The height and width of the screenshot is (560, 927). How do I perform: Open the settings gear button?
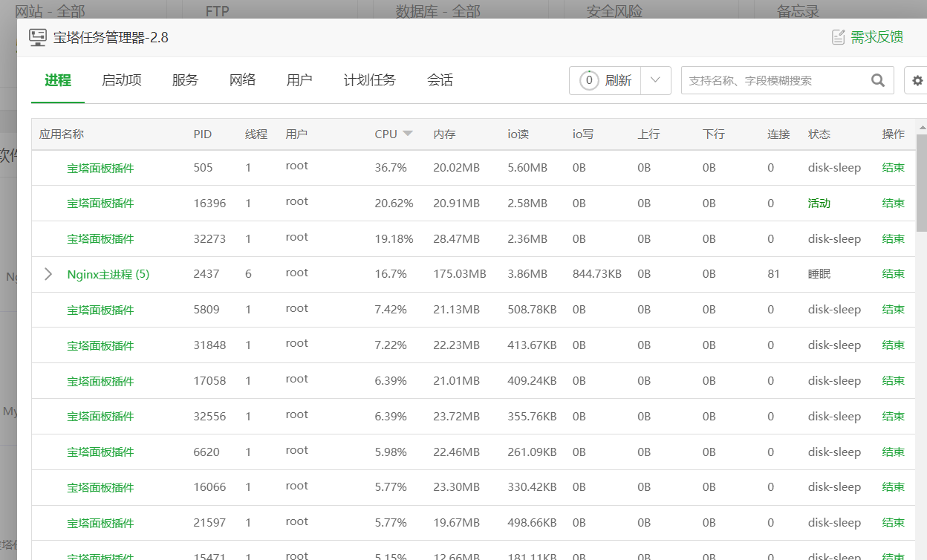[x=917, y=80]
